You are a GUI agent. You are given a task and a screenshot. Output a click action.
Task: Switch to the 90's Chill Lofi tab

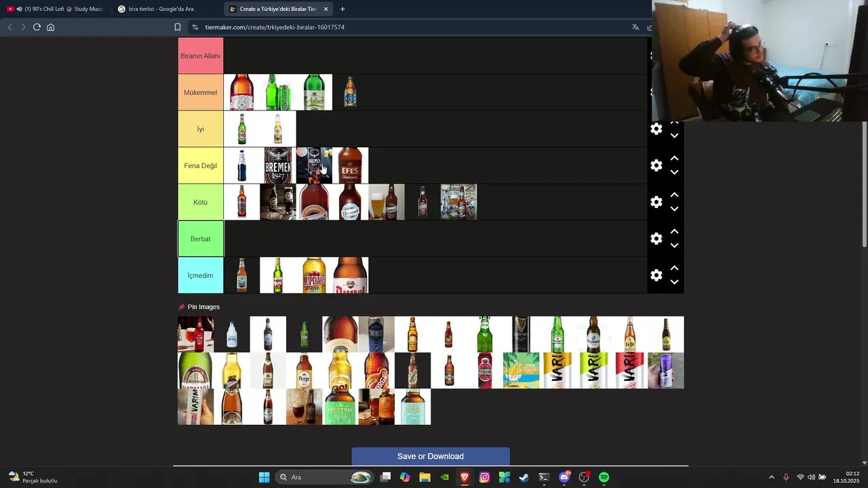pos(56,9)
